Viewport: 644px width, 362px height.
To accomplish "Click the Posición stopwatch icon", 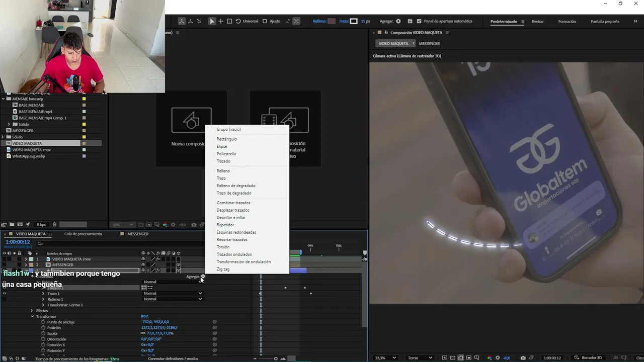I will tap(43, 328).
